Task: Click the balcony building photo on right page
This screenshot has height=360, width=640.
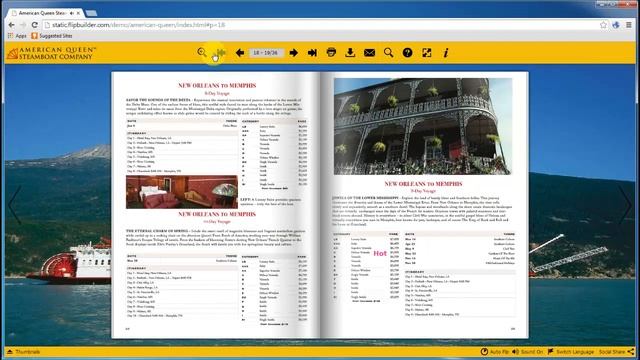Action: pyautogui.click(x=423, y=127)
